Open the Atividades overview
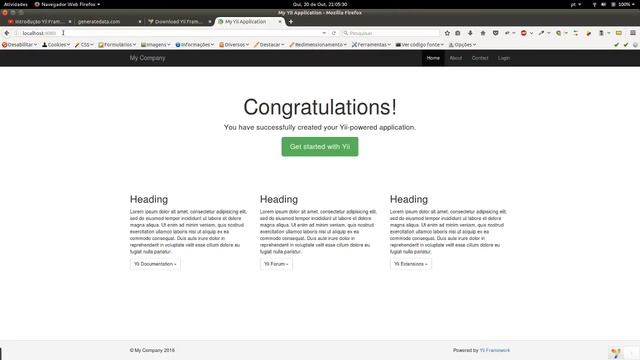 pyautogui.click(x=16, y=4)
